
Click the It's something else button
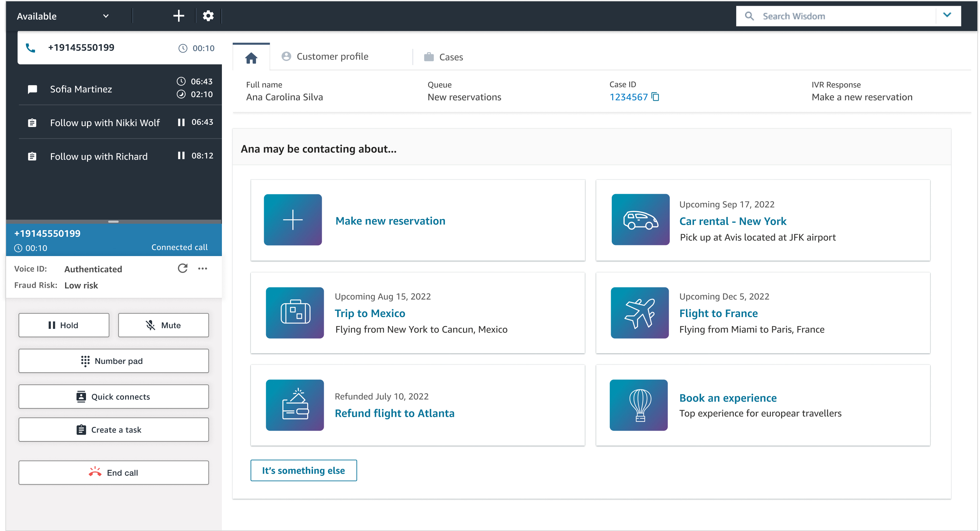pos(303,470)
